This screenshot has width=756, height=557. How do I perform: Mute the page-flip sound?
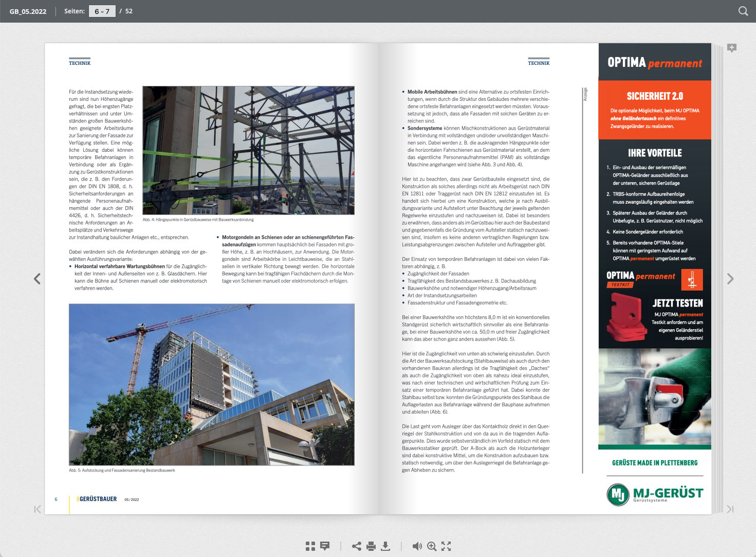point(417,546)
